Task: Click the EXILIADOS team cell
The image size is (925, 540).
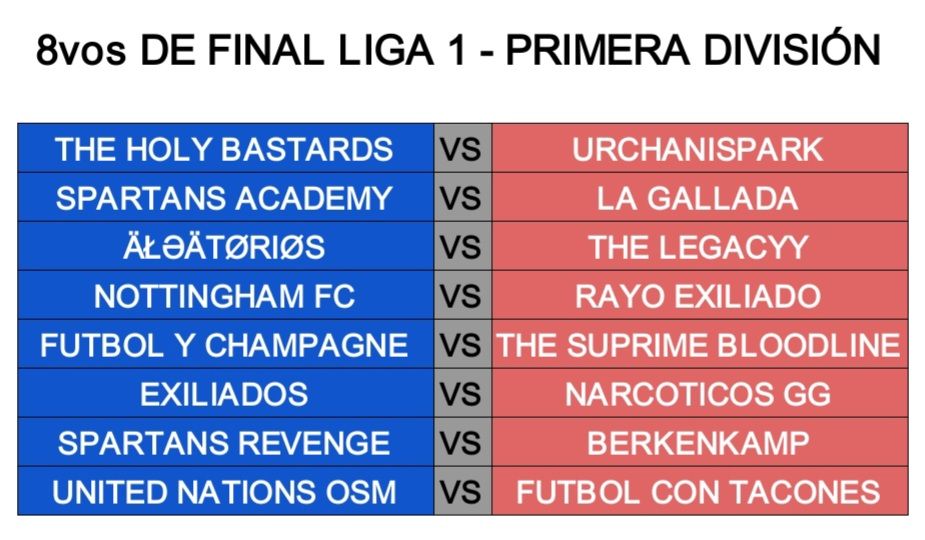Action: [225, 393]
